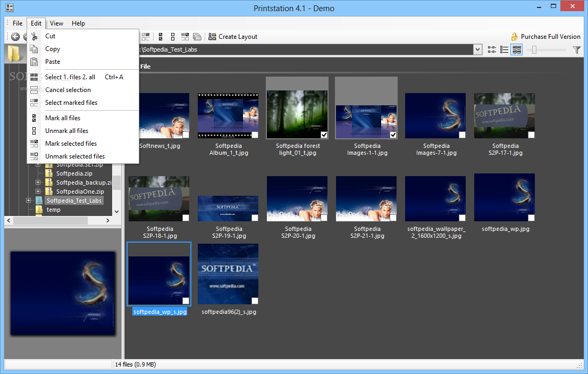Click the mark all files toolbar icon
The image size is (588, 374).
click(x=161, y=37)
